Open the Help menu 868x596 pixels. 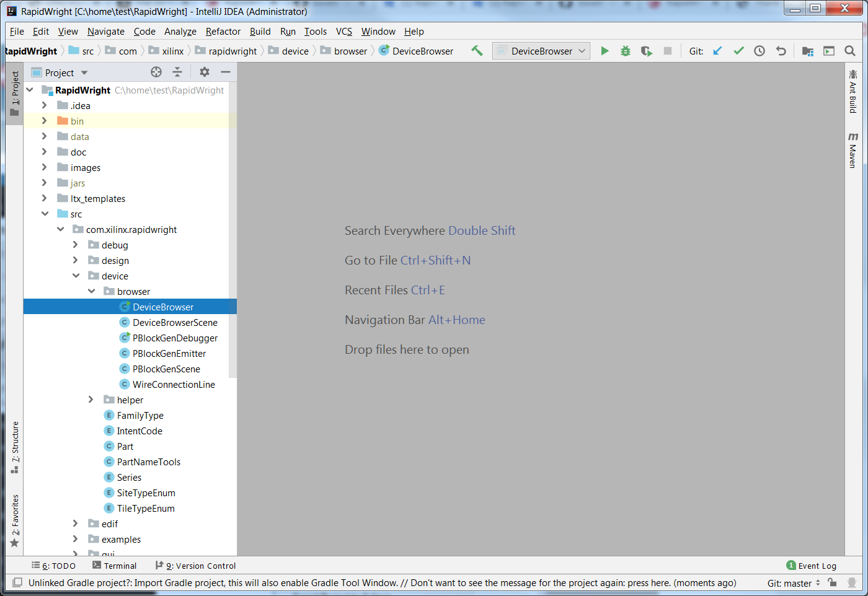coord(414,31)
